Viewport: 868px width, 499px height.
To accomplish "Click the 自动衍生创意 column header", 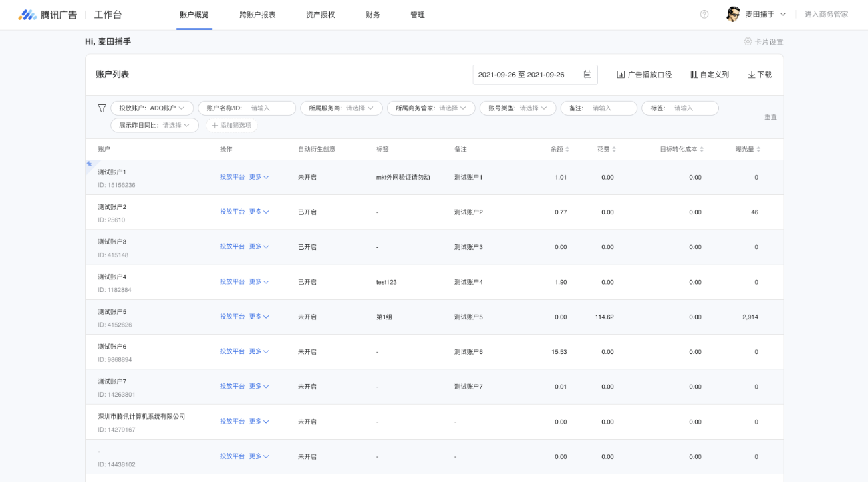I will 317,149.
